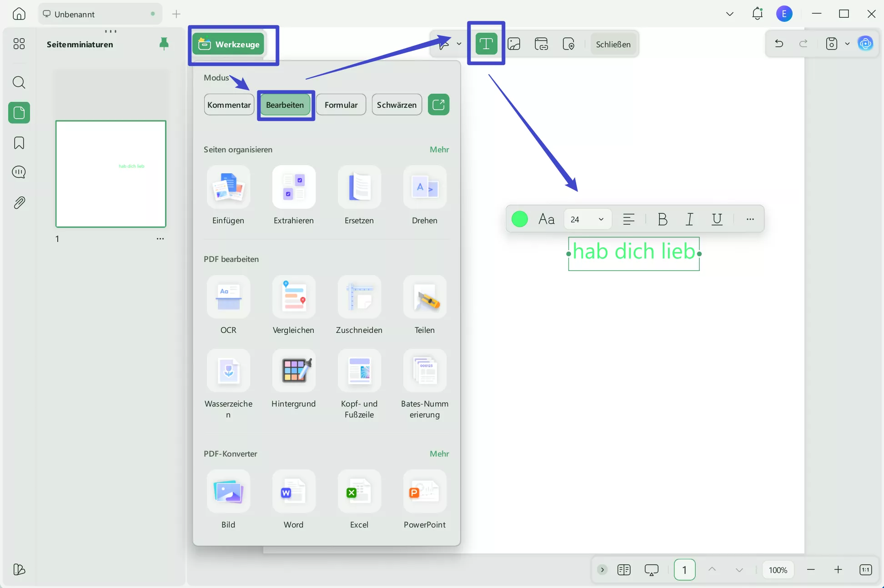
Task: Toggle italic text formatting
Action: [689, 219]
